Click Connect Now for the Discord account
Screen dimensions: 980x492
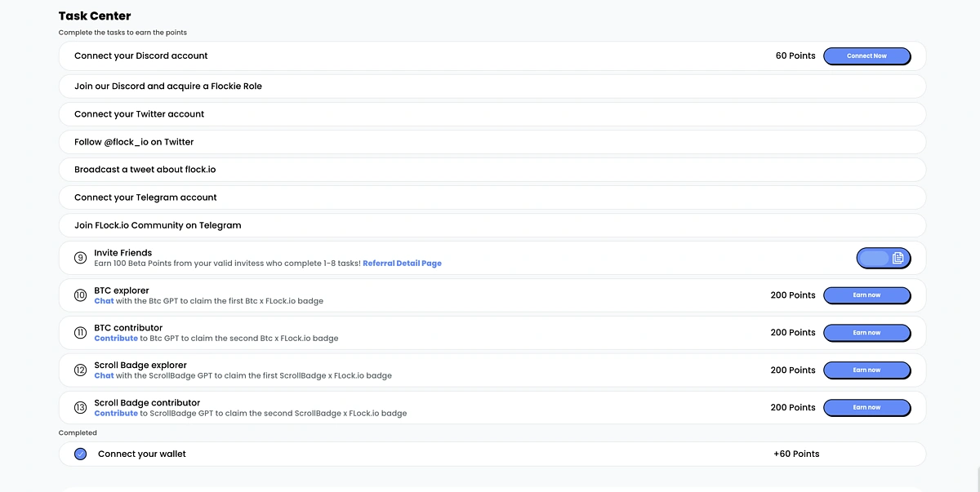click(866, 55)
